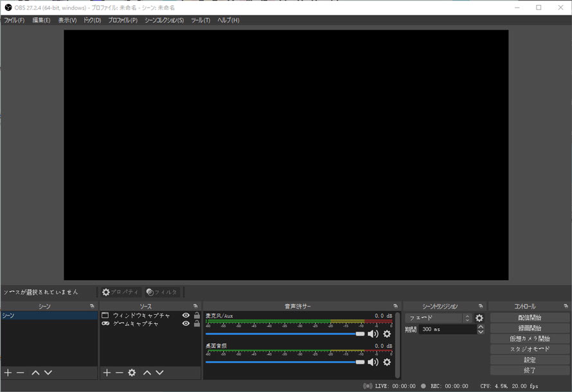Viewport: 572px width, 392px height.
Task: Click the 設定 button
Action: click(530, 360)
